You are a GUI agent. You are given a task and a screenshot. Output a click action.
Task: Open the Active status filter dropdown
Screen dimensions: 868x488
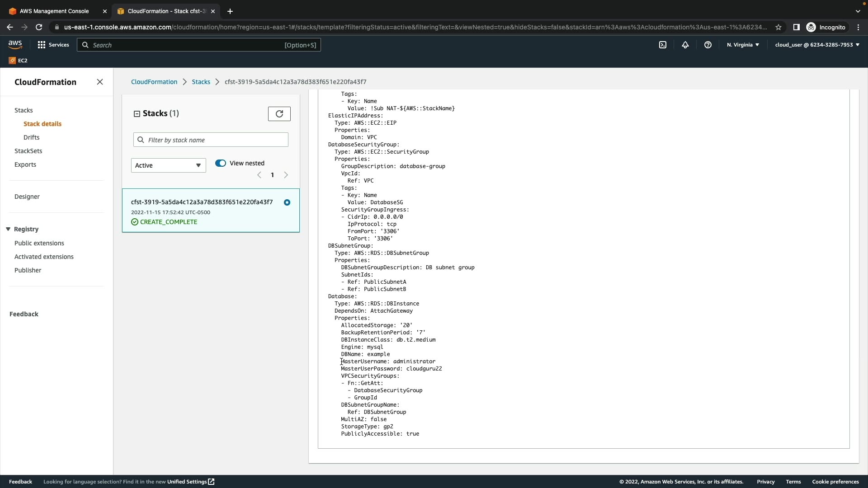(x=168, y=165)
